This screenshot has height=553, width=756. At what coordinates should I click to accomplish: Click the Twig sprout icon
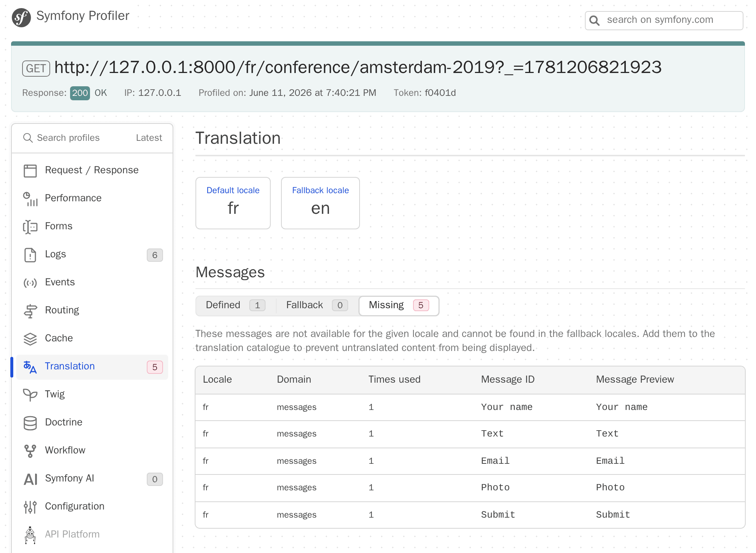[x=30, y=395]
